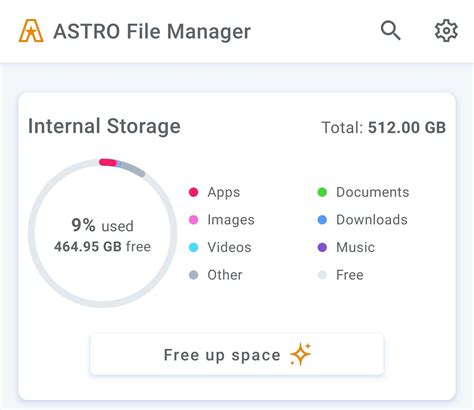Select the purple Music legend dot

[322, 248]
